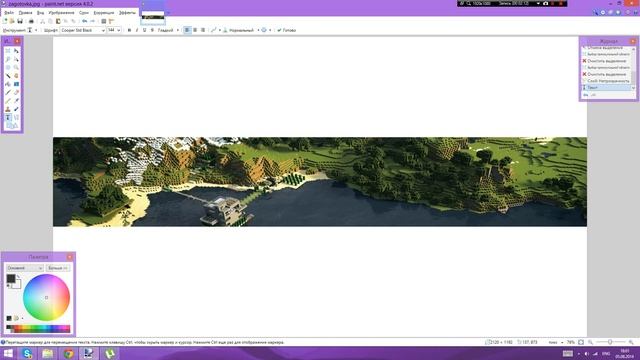
Task: Pick a hue on the color wheel
Action: (x=46, y=298)
